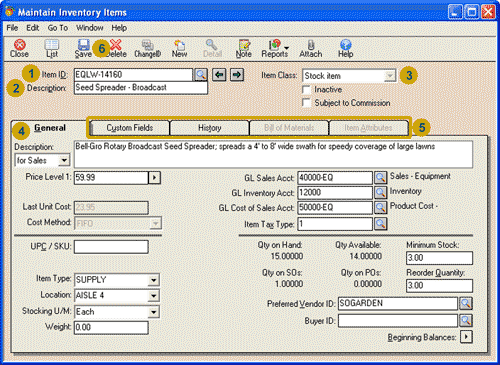500x365 pixels.
Task: Toggle the Subject to Commission checkbox
Action: pos(306,103)
